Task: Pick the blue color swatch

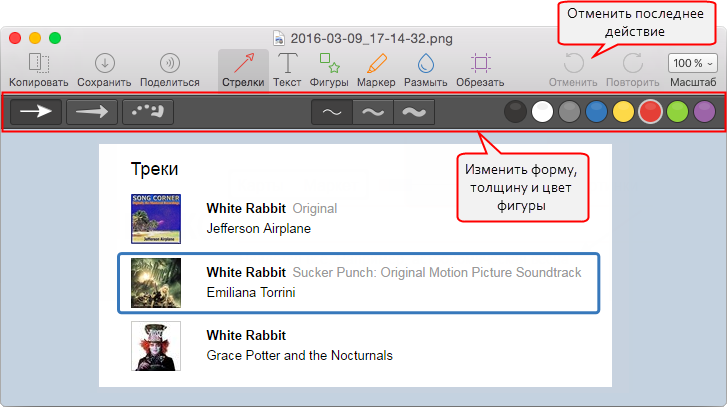Action: coord(596,112)
